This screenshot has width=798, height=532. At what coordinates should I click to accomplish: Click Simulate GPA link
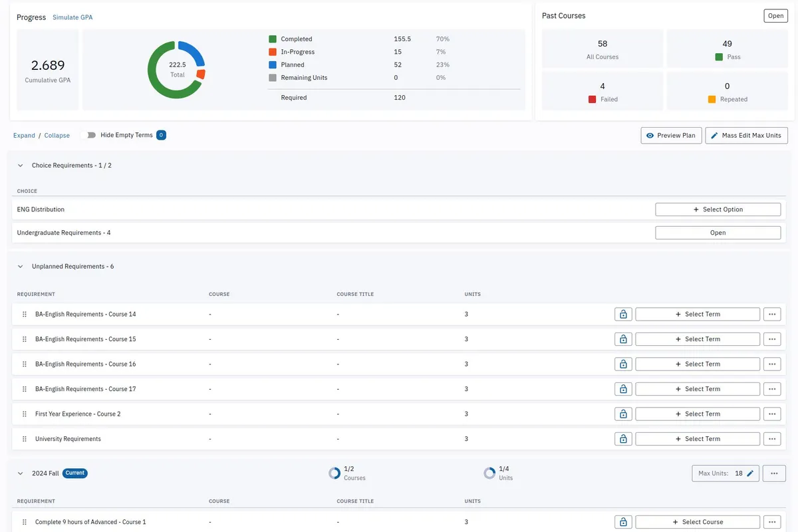[72, 17]
